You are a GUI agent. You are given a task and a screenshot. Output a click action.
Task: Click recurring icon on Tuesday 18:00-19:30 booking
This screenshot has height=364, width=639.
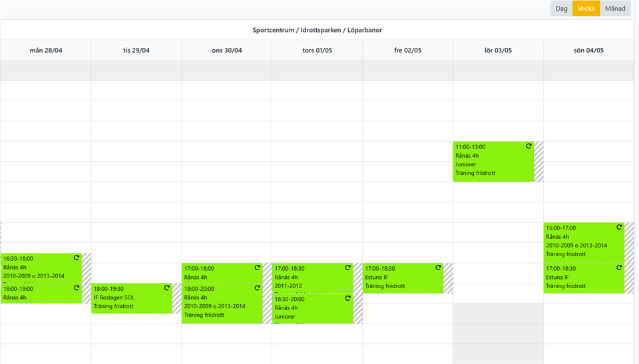click(x=167, y=288)
